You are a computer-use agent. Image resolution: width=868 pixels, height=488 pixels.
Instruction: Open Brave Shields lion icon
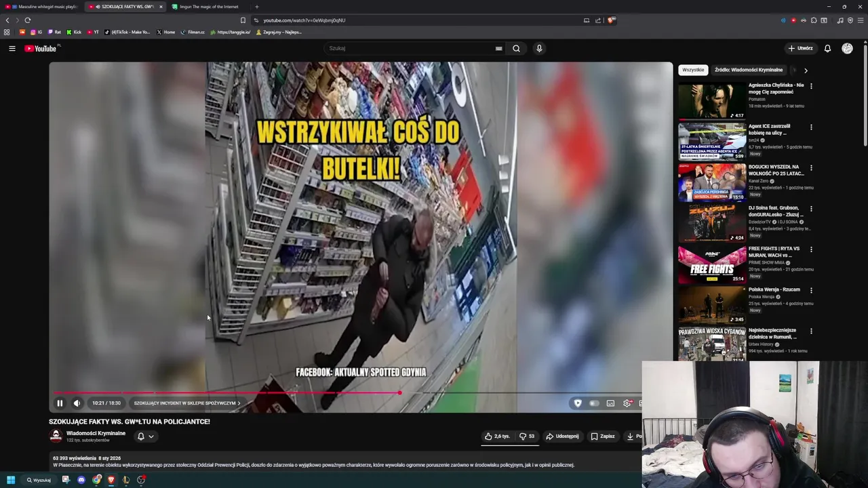tap(611, 20)
